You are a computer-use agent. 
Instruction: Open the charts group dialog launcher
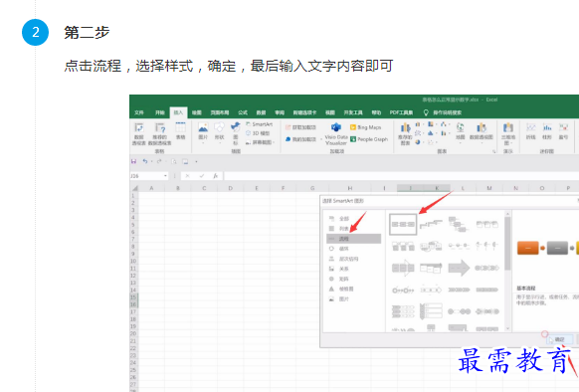pyautogui.click(x=494, y=151)
